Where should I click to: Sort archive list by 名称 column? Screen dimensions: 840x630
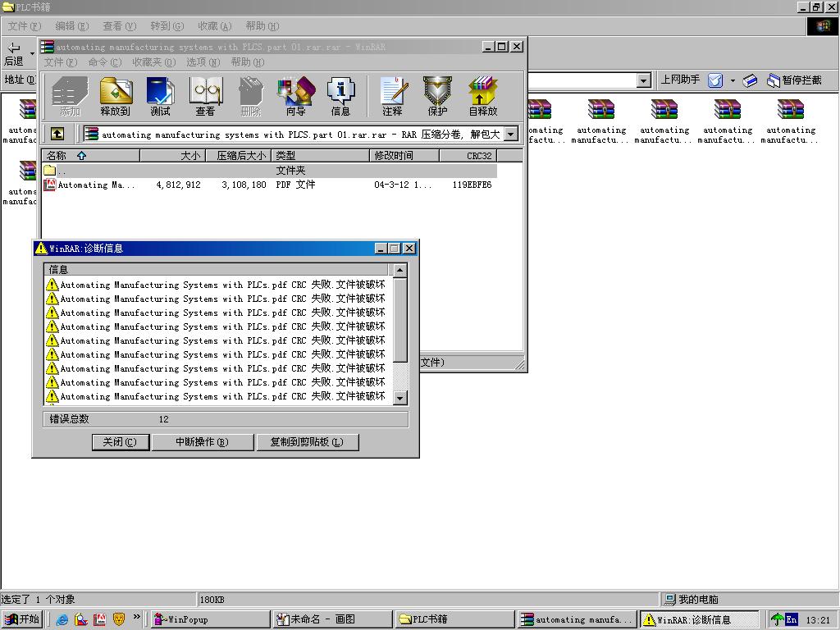point(90,155)
